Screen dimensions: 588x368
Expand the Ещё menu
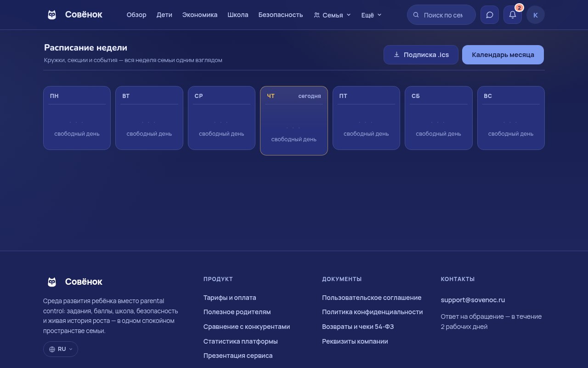(371, 15)
